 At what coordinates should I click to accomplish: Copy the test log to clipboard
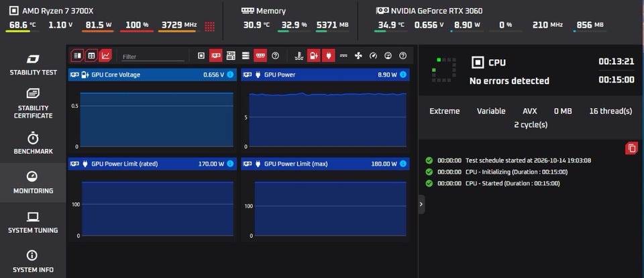pyautogui.click(x=632, y=148)
